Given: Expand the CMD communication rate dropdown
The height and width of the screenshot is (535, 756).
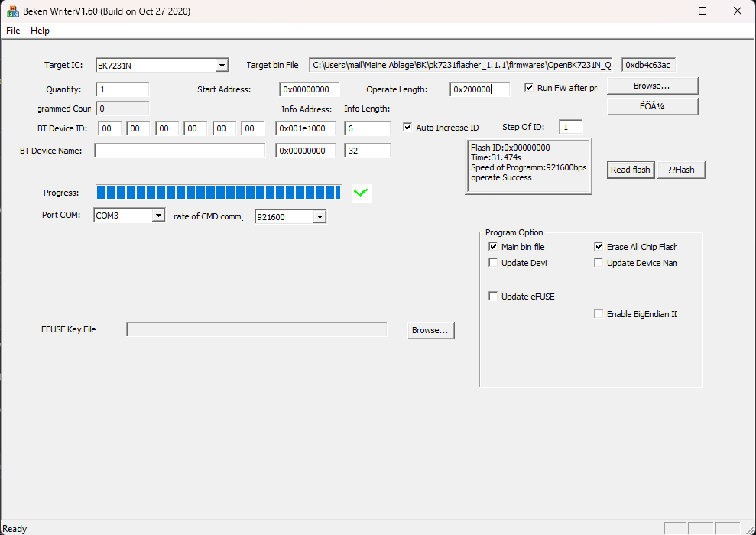Looking at the screenshot, I should (320, 216).
